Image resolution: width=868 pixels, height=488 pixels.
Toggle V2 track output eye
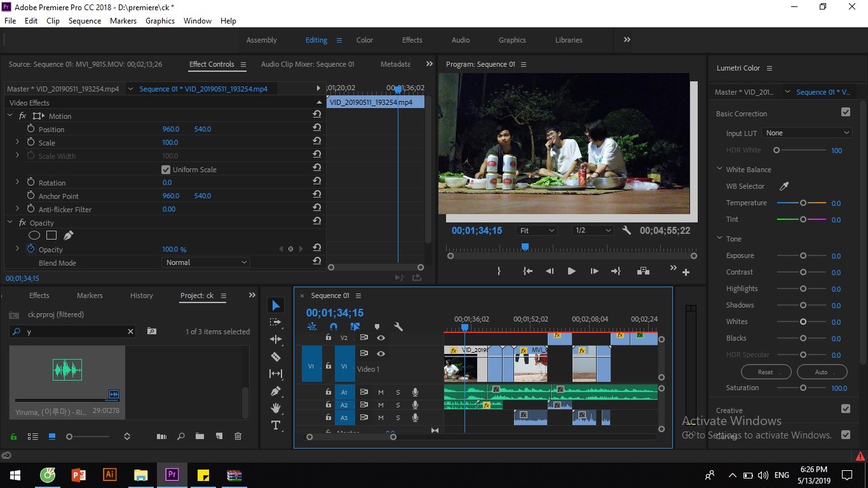click(381, 337)
